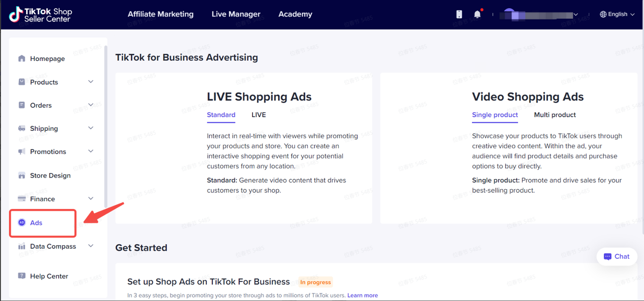The width and height of the screenshot is (644, 301).
Task: Click the LIVE Shopping Ads heading
Action: click(x=259, y=97)
